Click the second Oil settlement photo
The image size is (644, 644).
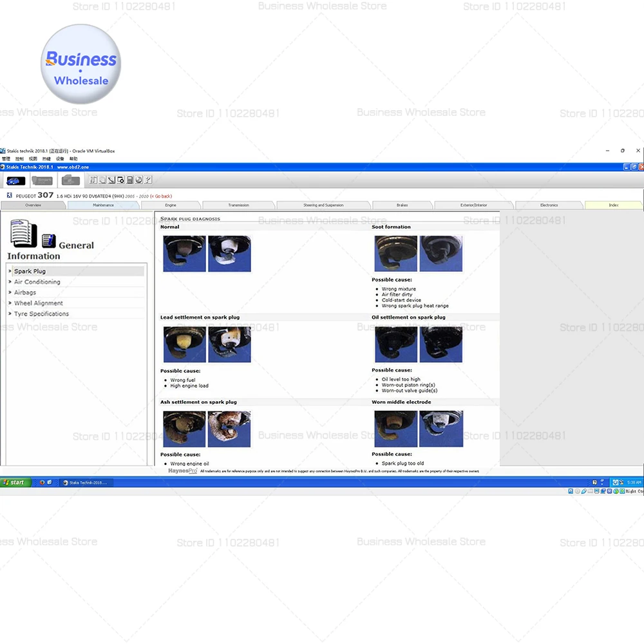(x=441, y=344)
